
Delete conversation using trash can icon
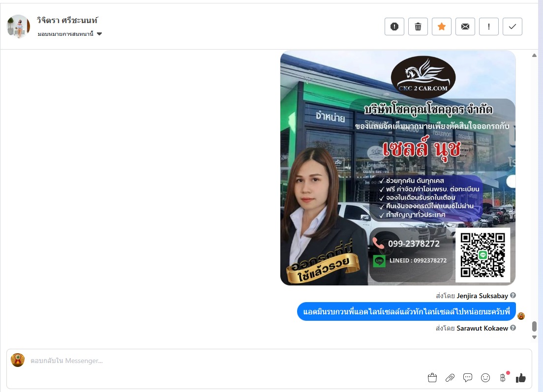tap(418, 27)
